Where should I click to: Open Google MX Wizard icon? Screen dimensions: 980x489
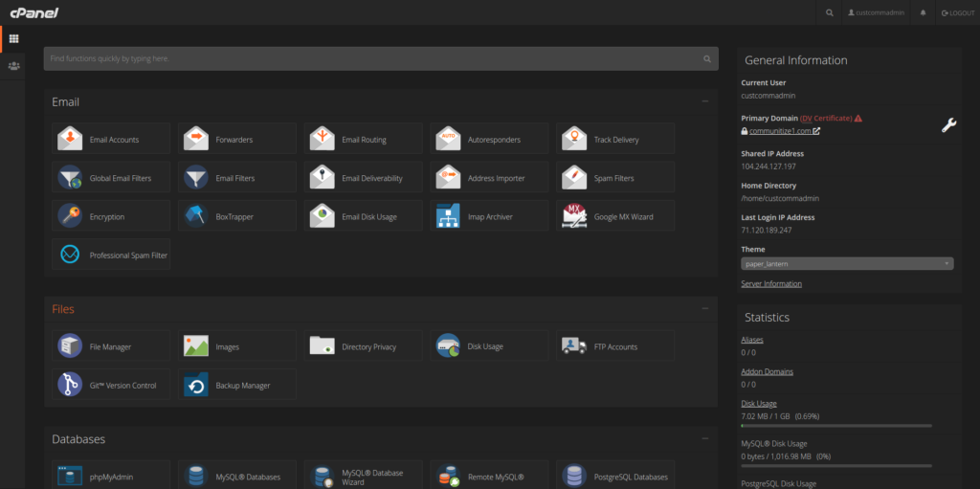pyautogui.click(x=574, y=216)
